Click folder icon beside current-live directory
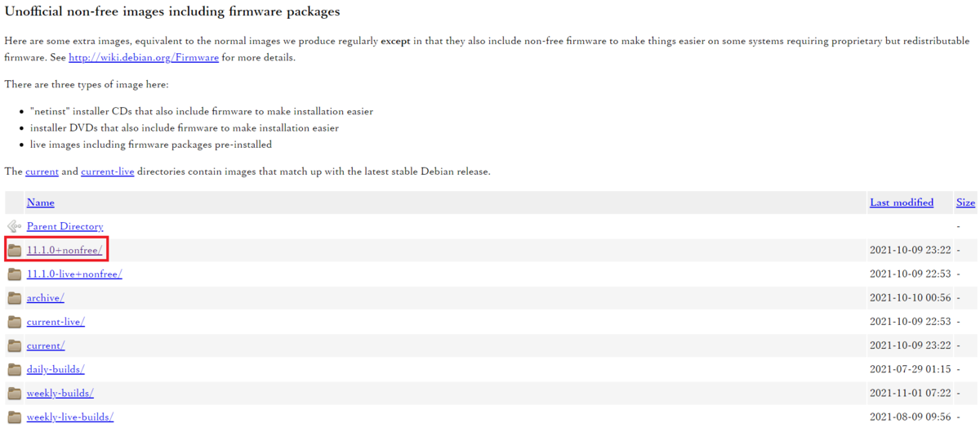This screenshot has width=980, height=428. (x=14, y=322)
